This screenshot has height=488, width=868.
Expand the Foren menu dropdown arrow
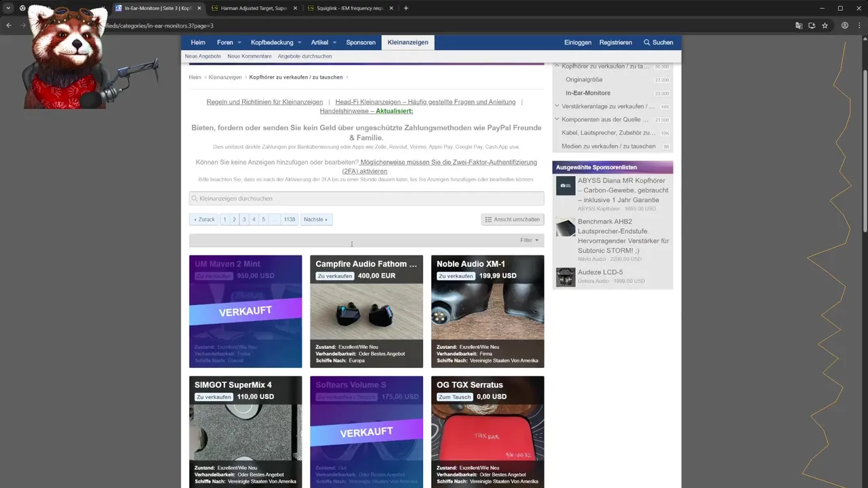coord(239,43)
